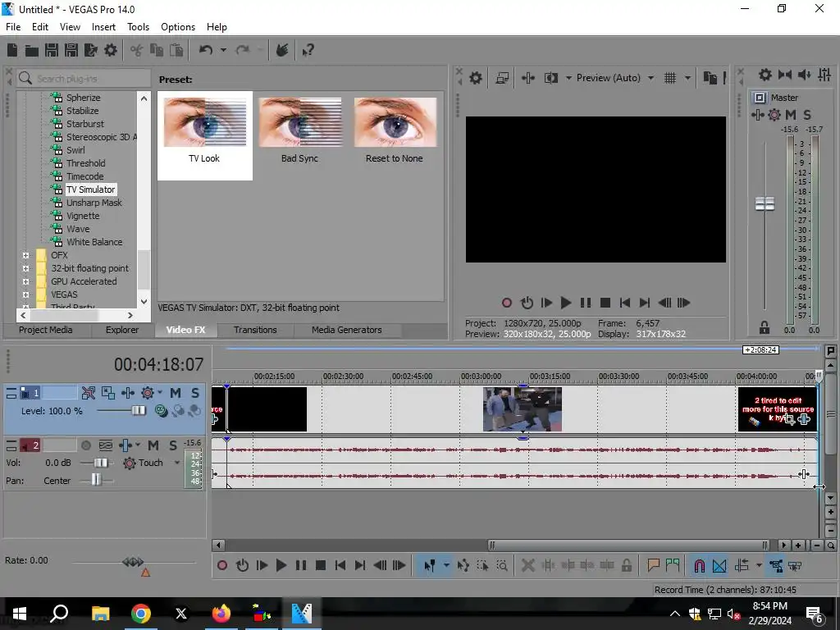Expand the 32-bit floating point folder
Viewport: 840px width, 630px height.
point(25,268)
